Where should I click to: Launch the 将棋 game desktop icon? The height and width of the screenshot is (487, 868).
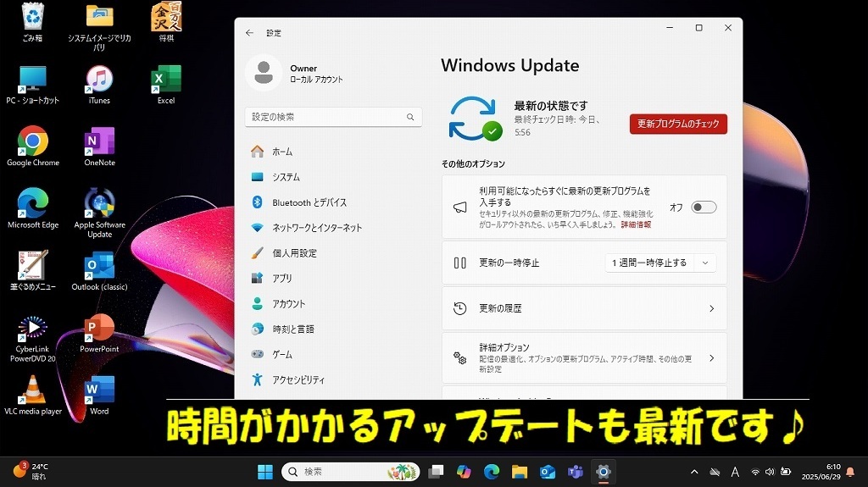[166, 22]
